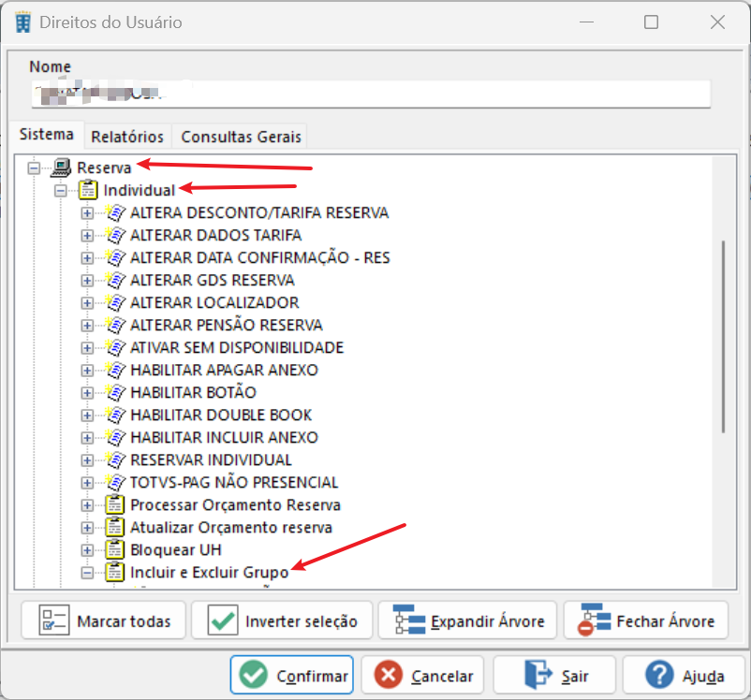
Task: Click Expandir Árvore button
Action: [467, 620]
